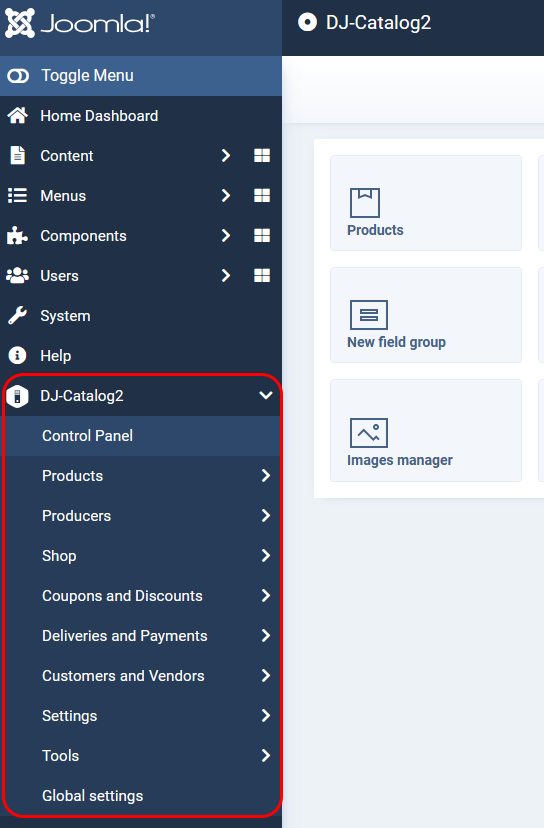This screenshot has width=544, height=828.
Task: Click the System wrench icon
Action: point(17,316)
